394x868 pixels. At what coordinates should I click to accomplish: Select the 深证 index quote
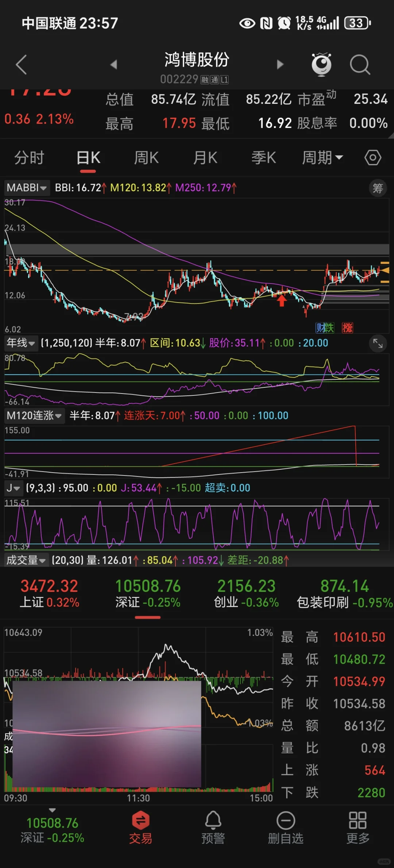pos(148,594)
